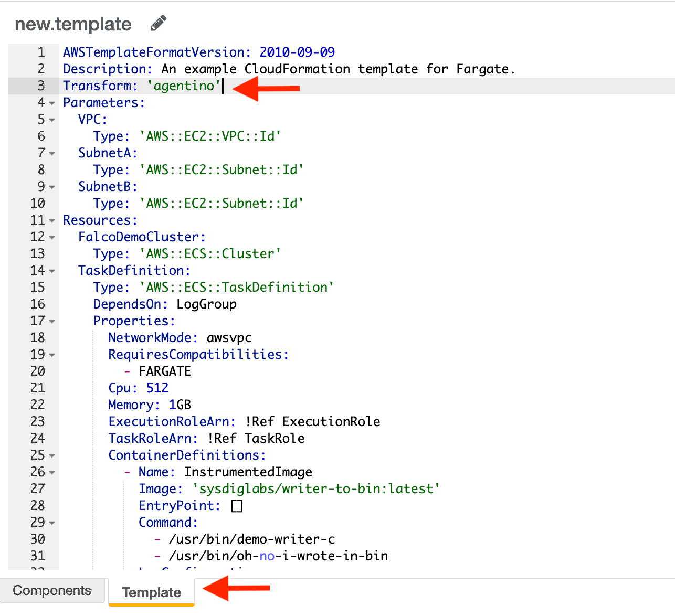Screen dimensions: 675x616
Task: Click line number 3 in the gutter
Action: (41, 86)
